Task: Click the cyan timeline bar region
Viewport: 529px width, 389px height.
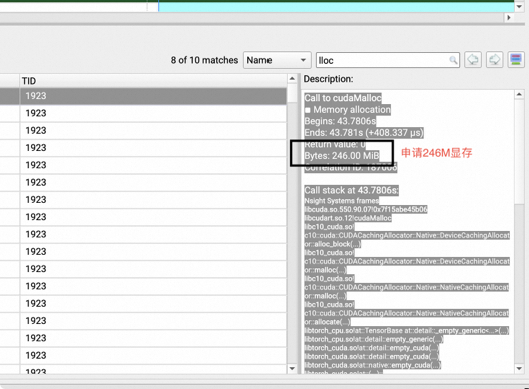Action: pos(336,7)
